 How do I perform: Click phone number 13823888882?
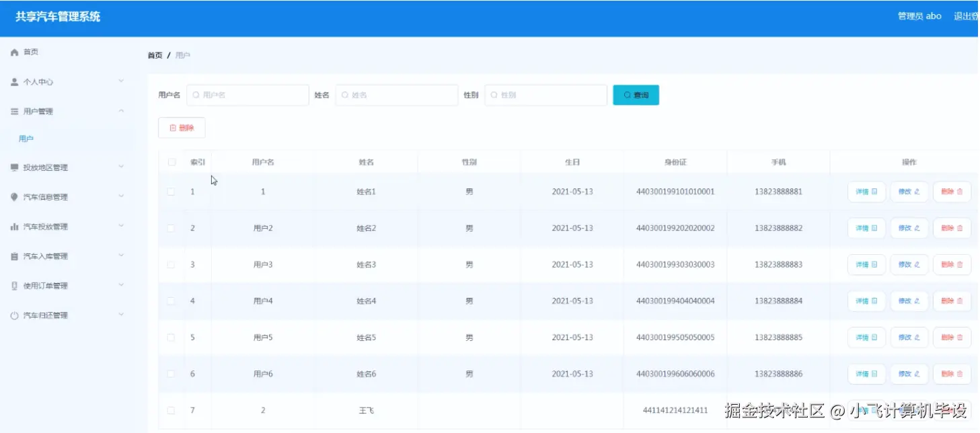pos(778,228)
